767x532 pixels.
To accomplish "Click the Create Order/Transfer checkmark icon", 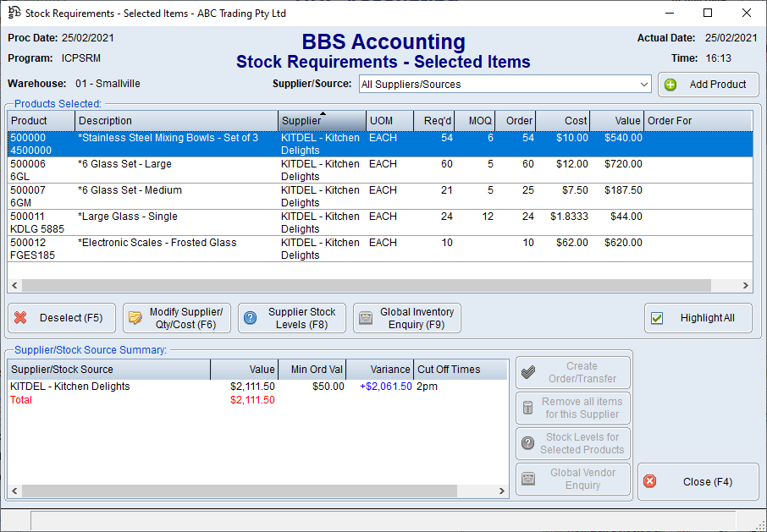I will tap(528, 372).
